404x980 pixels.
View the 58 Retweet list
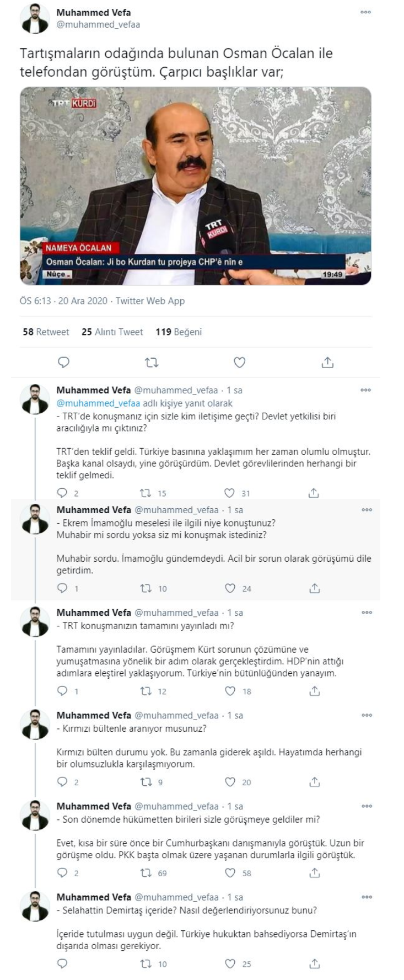[46, 332]
